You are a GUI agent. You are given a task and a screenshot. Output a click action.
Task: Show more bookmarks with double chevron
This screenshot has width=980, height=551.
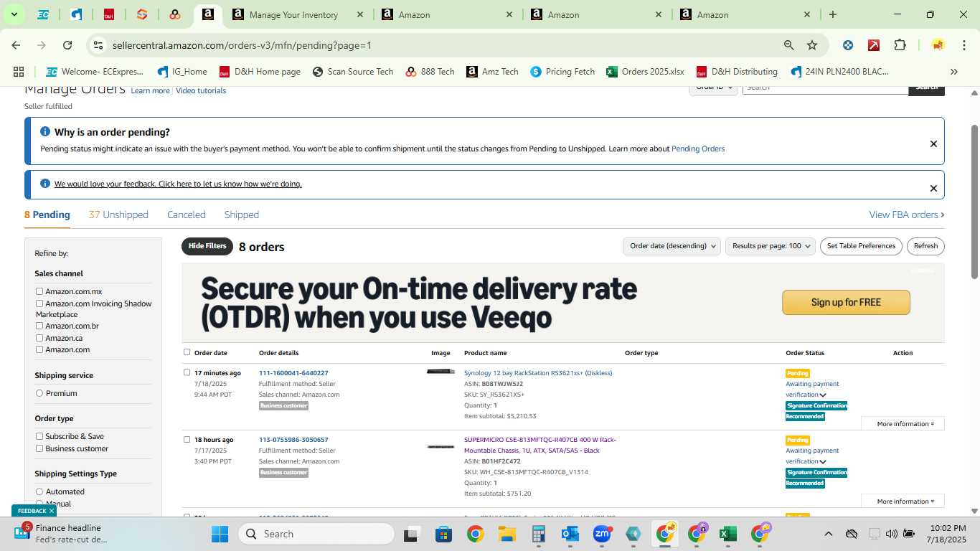(954, 72)
